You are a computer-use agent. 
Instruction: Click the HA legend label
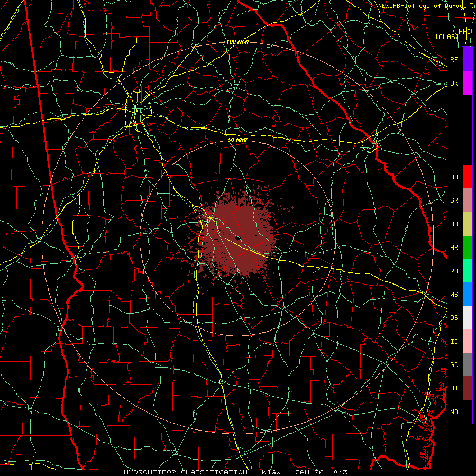(454, 177)
